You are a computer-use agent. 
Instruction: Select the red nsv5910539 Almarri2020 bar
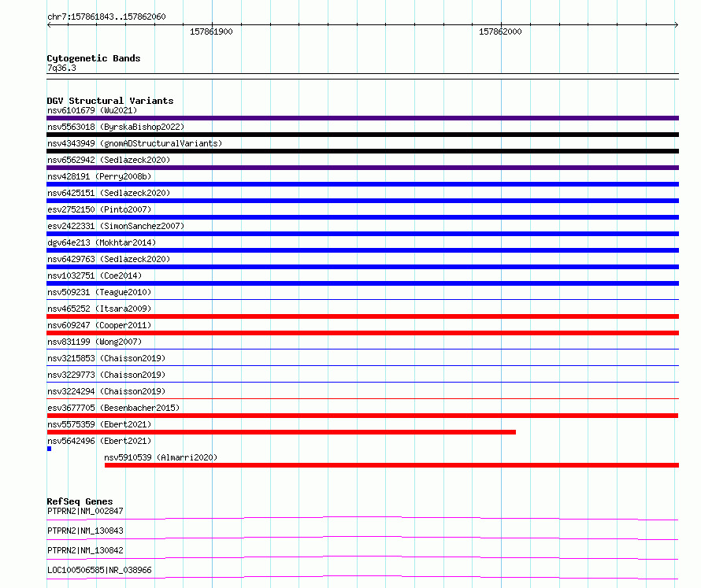click(391, 465)
